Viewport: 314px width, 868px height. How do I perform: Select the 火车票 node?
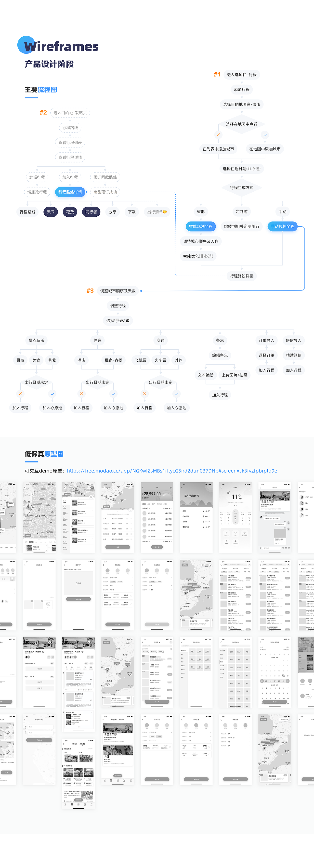pyautogui.click(x=161, y=360)
